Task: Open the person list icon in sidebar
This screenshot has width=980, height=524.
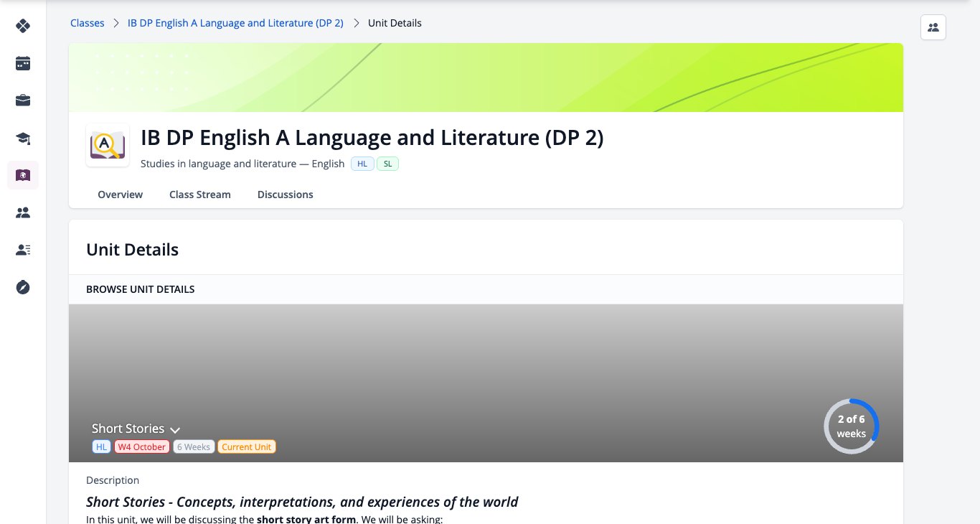Action: click(23, 250)
